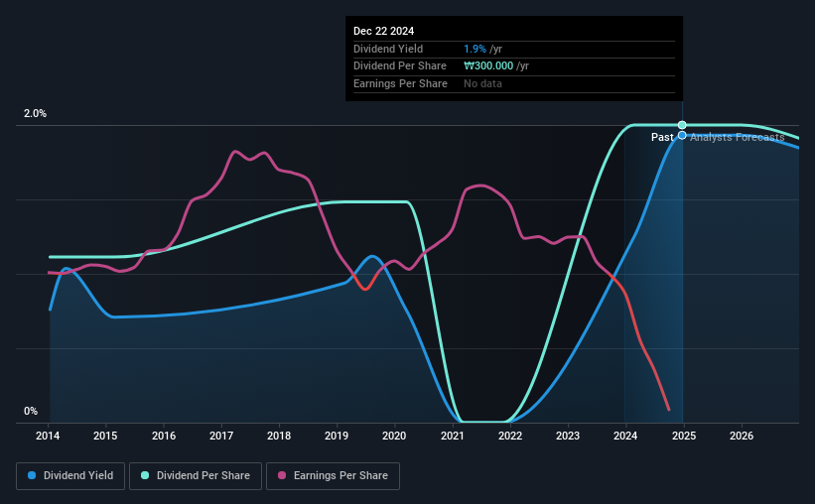Select the 2014 x-axis label
Screen dimensions: 815x504
tap(48, 436)
